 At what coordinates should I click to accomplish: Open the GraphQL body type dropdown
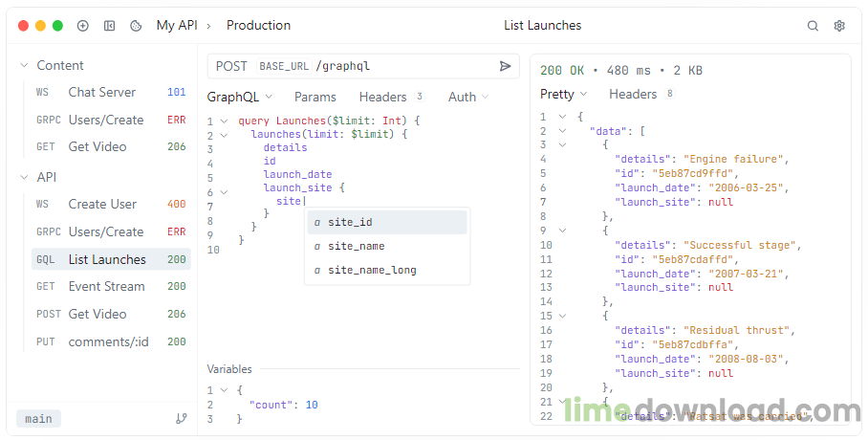tap(240, 97)
